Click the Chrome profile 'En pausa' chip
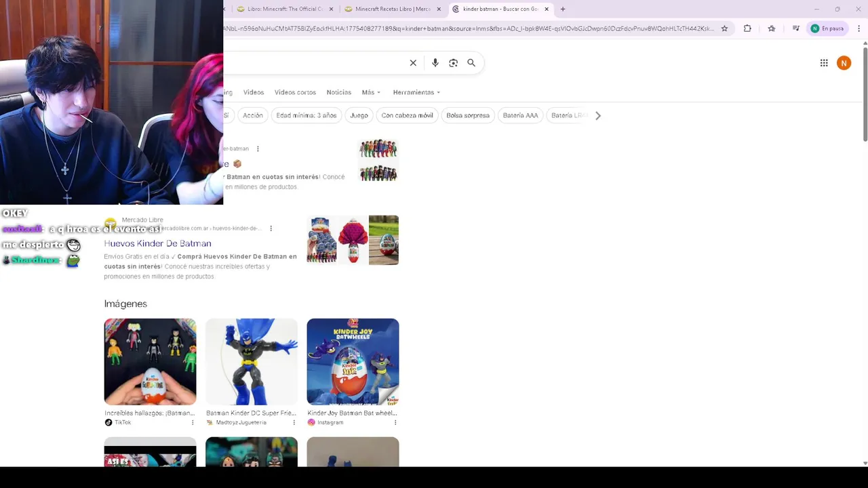The width and height of the screenshot is (868, 488). point(827,28)
